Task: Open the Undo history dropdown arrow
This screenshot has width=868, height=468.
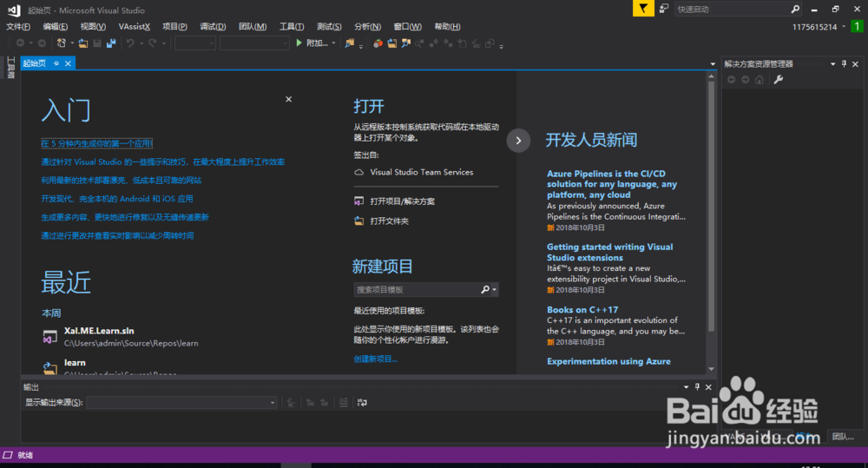Action: 141,43
